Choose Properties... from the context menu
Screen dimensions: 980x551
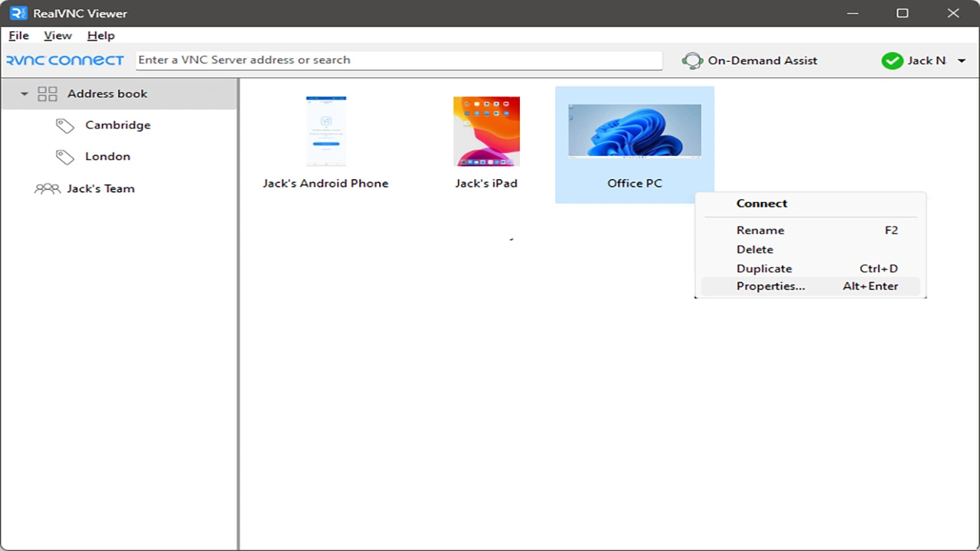coord(810,286)
